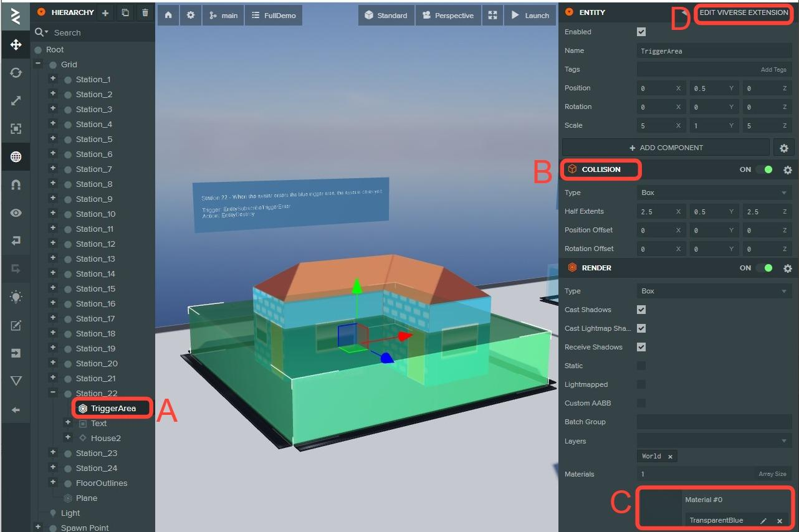Disable Cast Shadows checkbox
799x532 pixels.
641,310
